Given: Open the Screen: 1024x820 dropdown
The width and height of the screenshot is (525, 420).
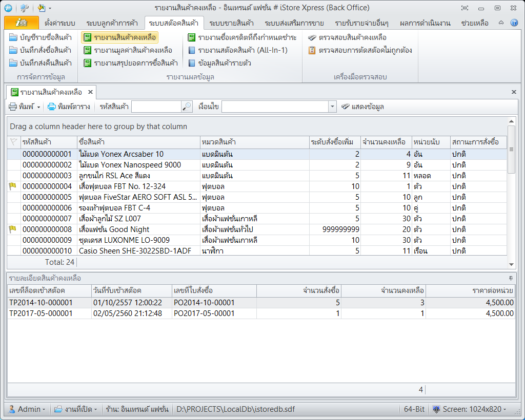Looking at the screenshot, I should click(x=470, y=409).
